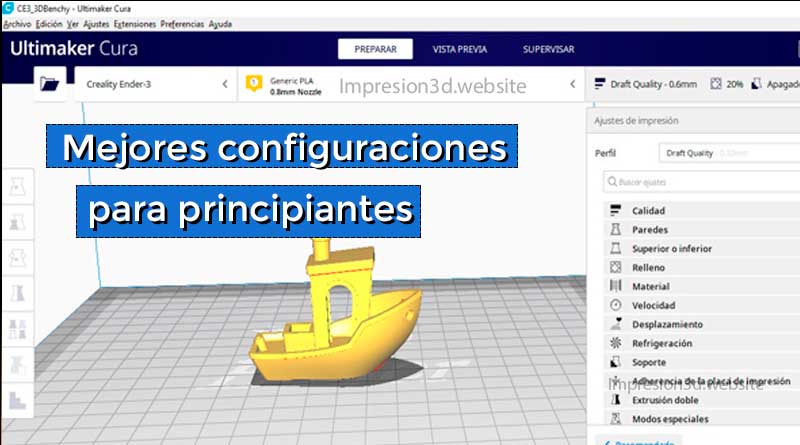Image resolution: width=800 pixels, height=445 pixels.
Task: Open the Archivo menu
Action: click(x=17, y=24)
